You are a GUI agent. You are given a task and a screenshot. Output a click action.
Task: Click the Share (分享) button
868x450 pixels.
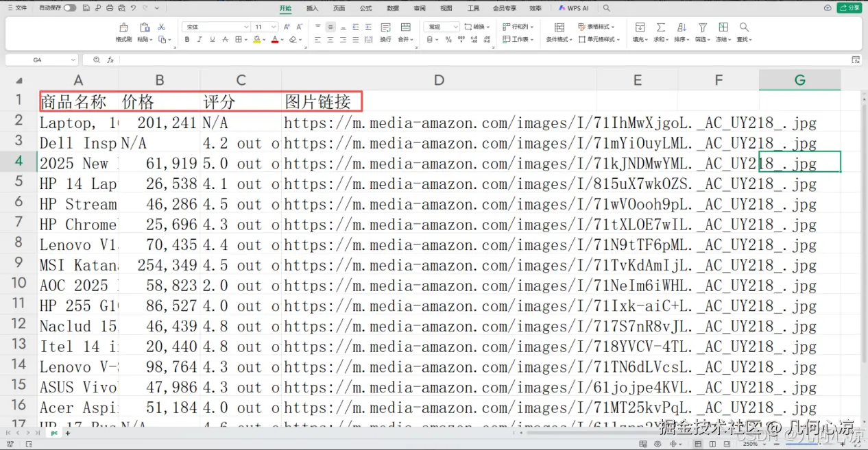coord(850,8)
